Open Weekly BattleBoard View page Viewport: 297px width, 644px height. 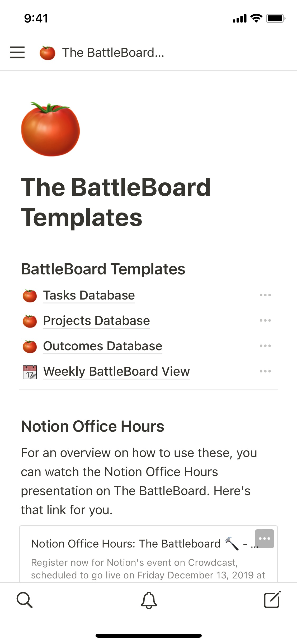(x=116, y=371)
